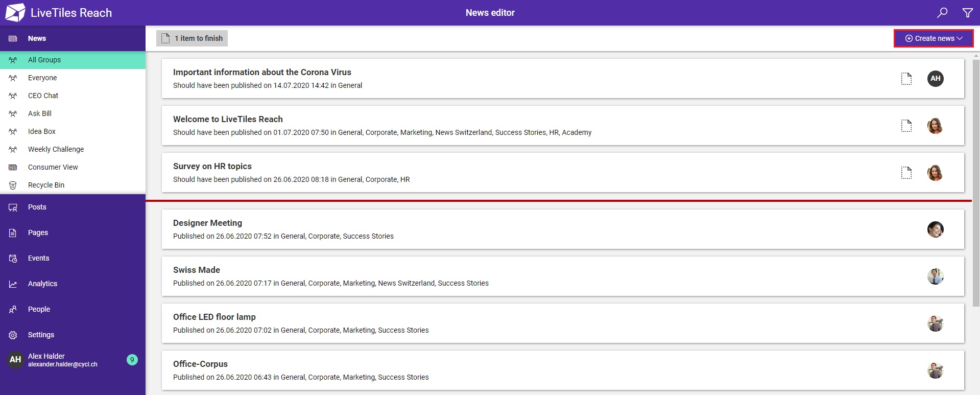Select All Groups in the sidebar

73,60
